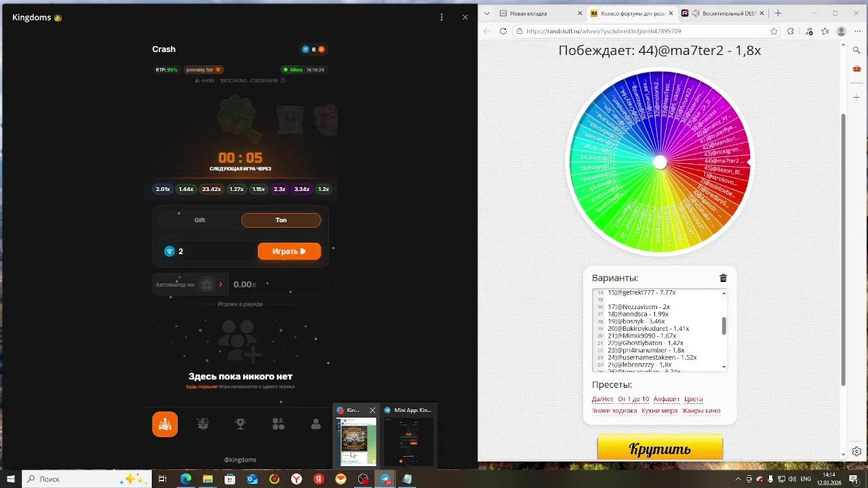The height and width of the screenshot is (488, 868).
Task: Open the media control toolbar icon
Action: click(x=808, y=31)
